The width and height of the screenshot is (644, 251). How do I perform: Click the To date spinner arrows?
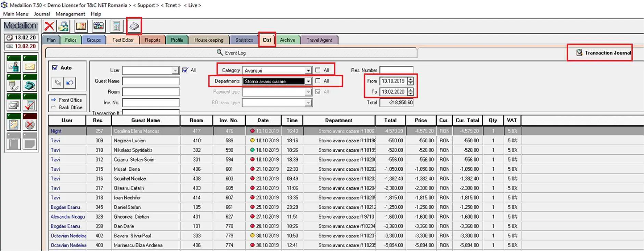[x=410, y=92]
